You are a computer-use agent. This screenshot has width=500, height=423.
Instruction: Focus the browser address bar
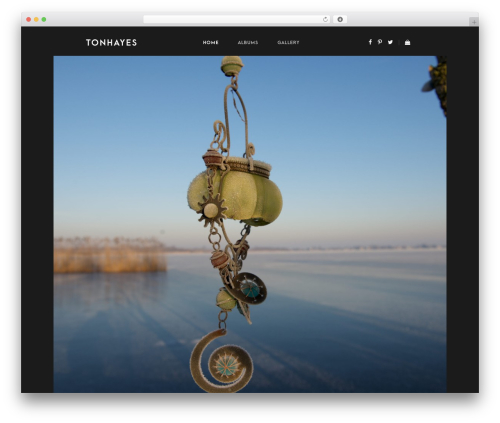click(237, 19)
